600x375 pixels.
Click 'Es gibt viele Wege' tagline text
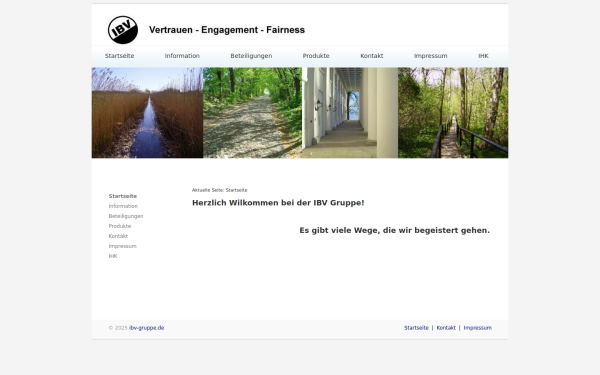395,230
